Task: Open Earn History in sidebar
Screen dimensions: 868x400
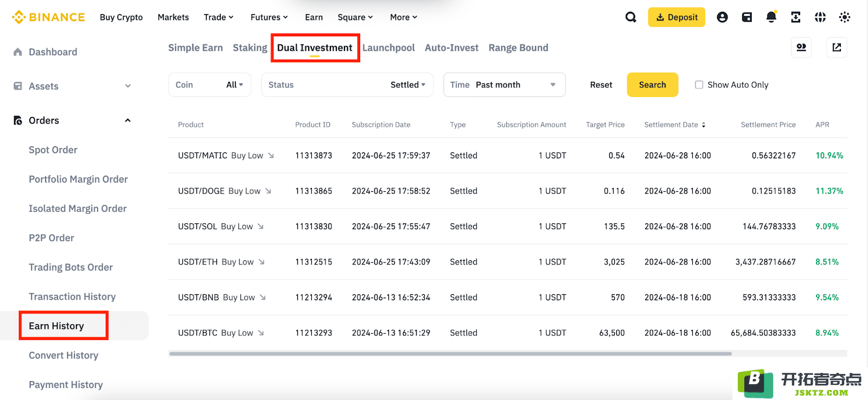Action: [56, 326]
